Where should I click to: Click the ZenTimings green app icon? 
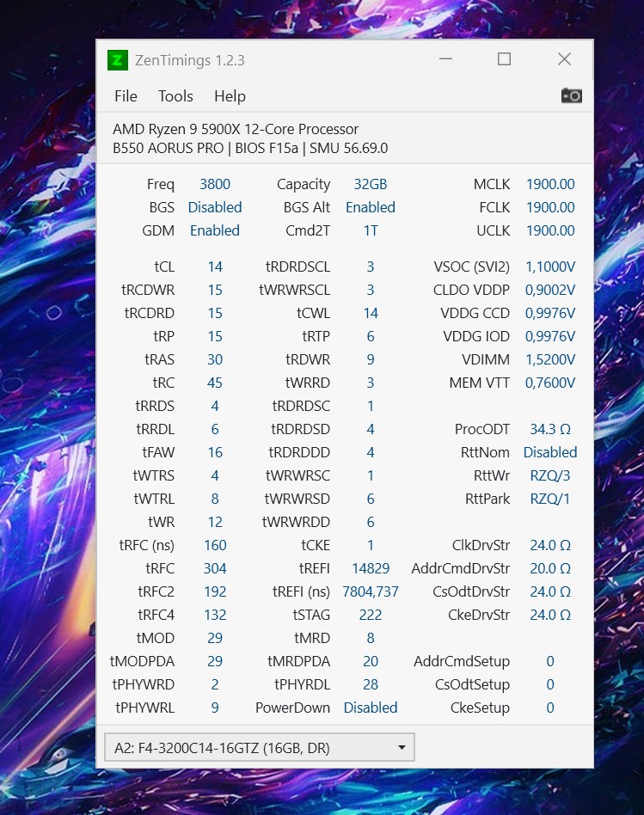pos(118,60)
